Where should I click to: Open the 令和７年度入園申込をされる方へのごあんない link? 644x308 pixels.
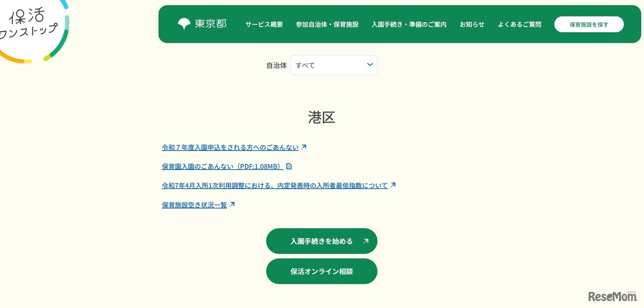coord(230,147)
